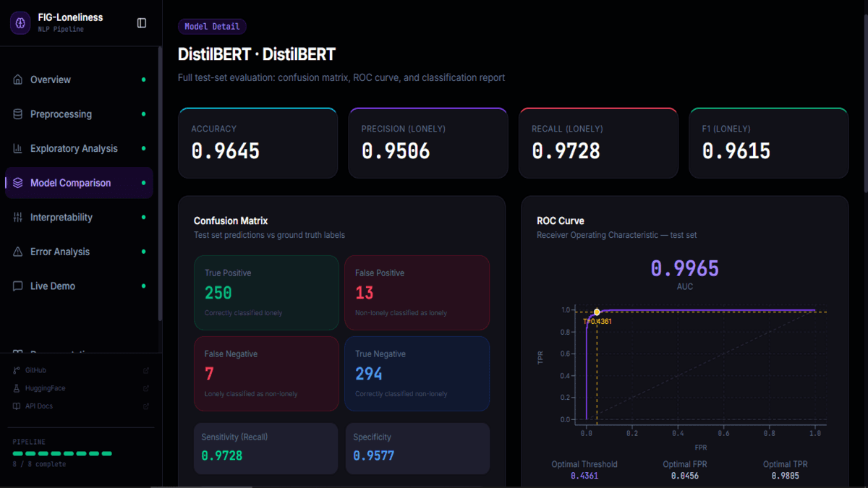Click the "Receiver Operating Characteristic — test set" subtitle

[617, 235]
